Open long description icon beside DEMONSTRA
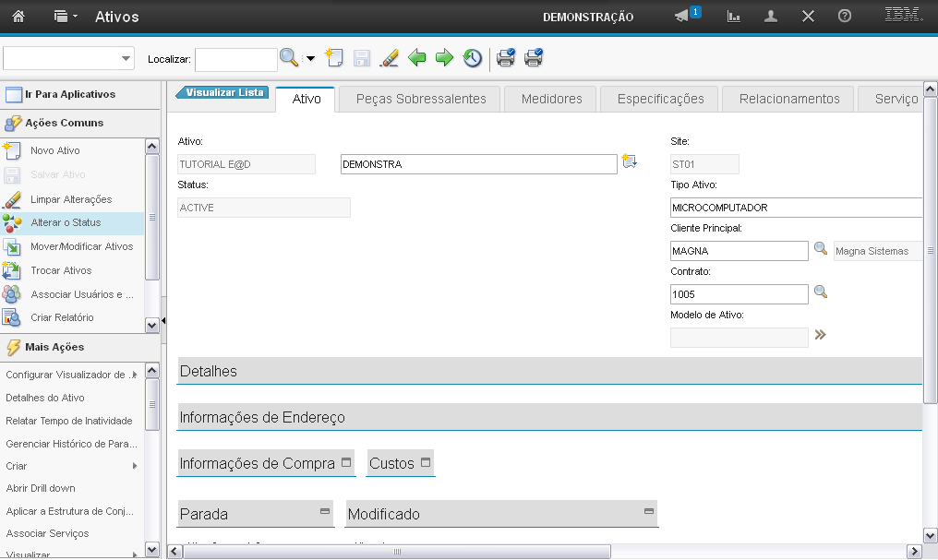938x560 pixels. click(630, 161)
